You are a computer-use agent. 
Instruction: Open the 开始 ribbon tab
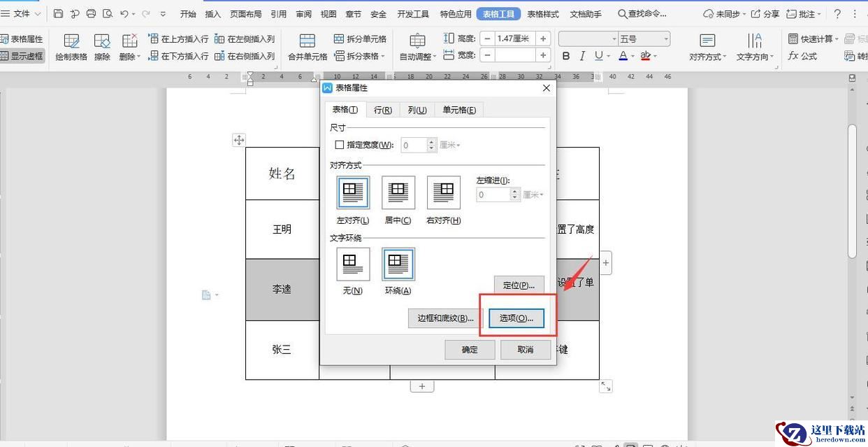coord(188,14)
